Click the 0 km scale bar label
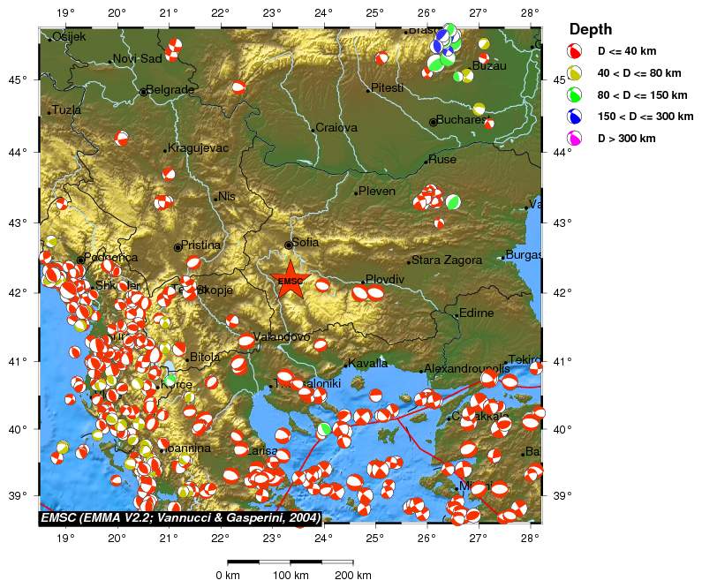This screenshot has width=702, height=588. tap(228, 576)
